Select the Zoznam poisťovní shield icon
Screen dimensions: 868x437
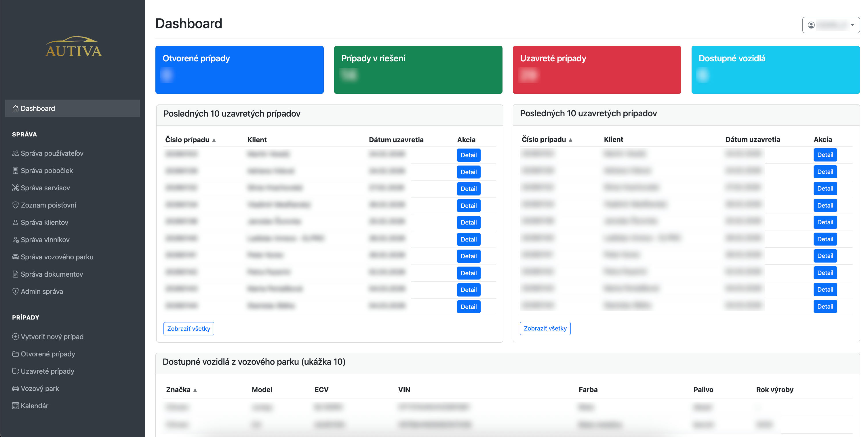pos(16,205)
